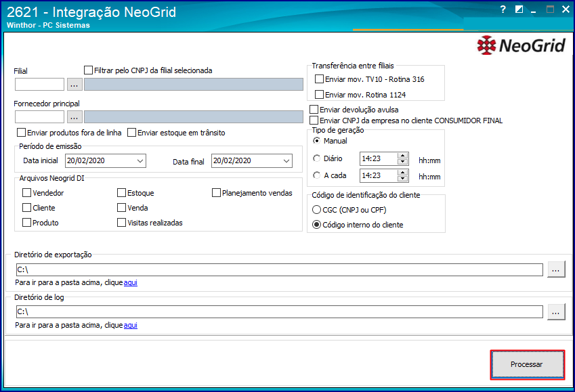
Task: Increase the Diário time value
Action: (x=403, y=156)
